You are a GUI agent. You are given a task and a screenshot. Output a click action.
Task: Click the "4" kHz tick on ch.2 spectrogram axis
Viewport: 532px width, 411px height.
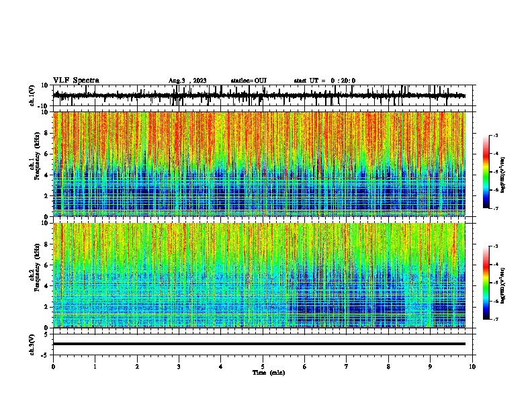point(47,286)
